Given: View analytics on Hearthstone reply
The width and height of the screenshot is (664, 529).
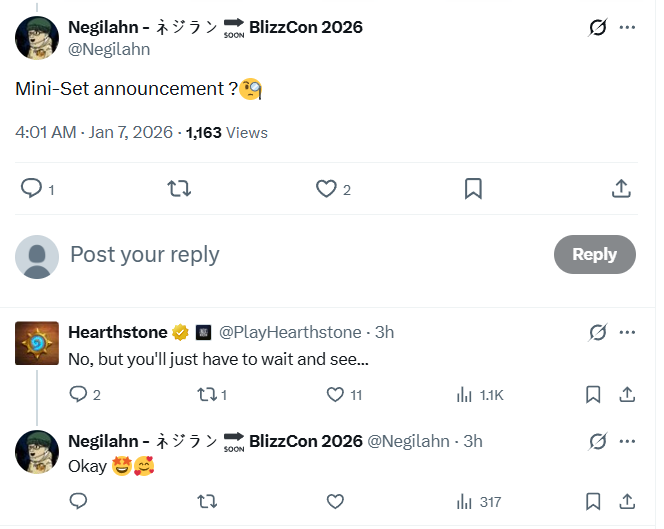Looking at the screenshot, I should tap(464, 395).
